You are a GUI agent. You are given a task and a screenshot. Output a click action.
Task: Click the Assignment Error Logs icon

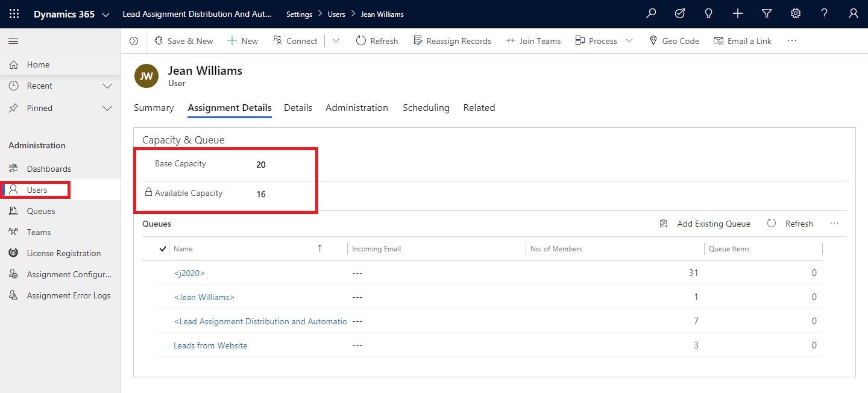point(14,295)
